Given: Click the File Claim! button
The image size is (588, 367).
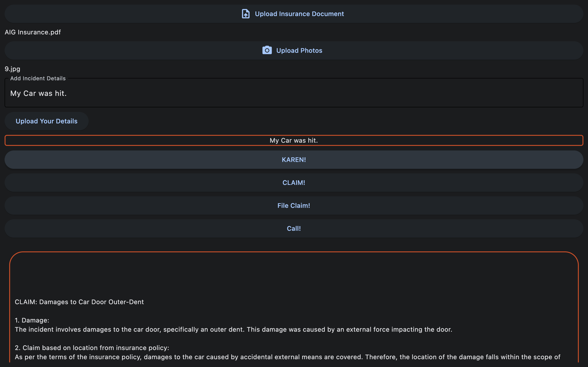Looking at the screenshot, I should tap(294, 206).
